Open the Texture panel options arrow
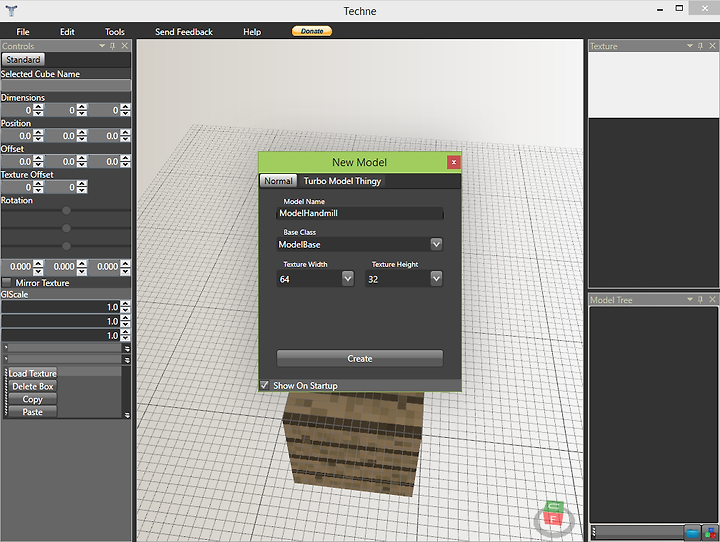 pyautogui.click(x=690, y=46)
